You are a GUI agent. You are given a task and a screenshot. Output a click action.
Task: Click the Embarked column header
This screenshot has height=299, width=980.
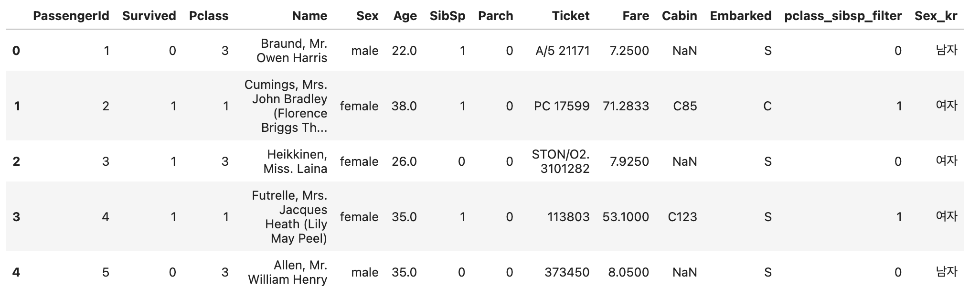(740, 16)
